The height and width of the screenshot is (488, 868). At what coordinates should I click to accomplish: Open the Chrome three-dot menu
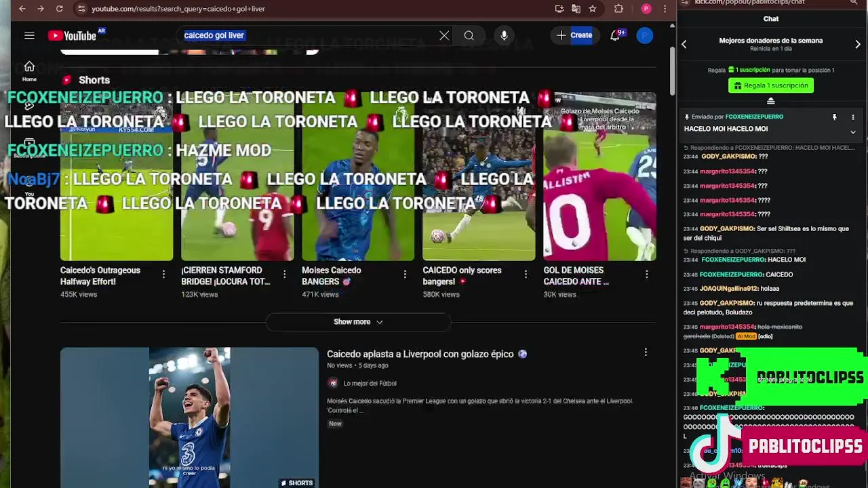665,9
